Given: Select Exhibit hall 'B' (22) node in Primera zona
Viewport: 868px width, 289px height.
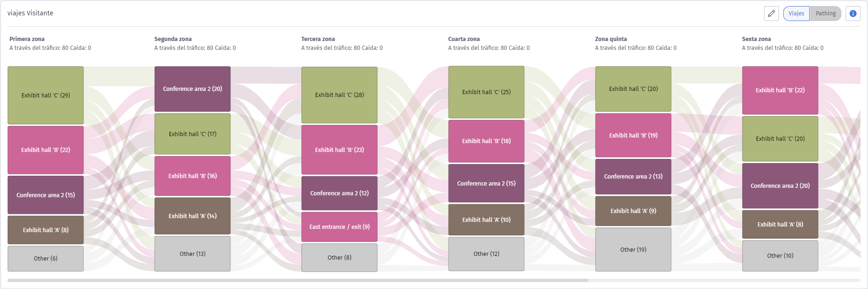Looking at the screenshot, I should 46,150.
